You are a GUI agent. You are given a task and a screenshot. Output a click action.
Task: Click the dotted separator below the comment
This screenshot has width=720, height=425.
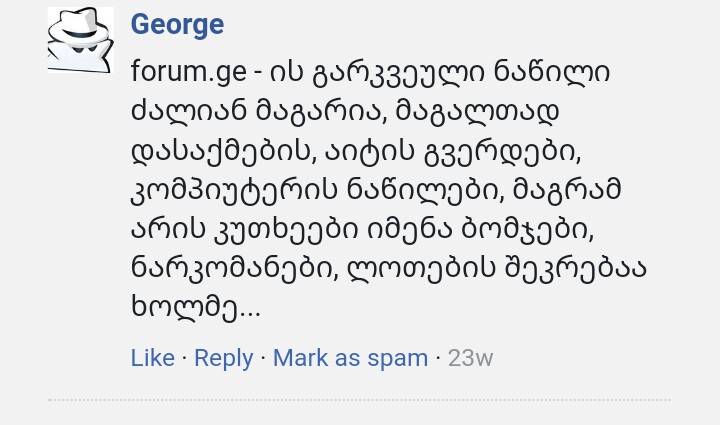tap(360, 400)
